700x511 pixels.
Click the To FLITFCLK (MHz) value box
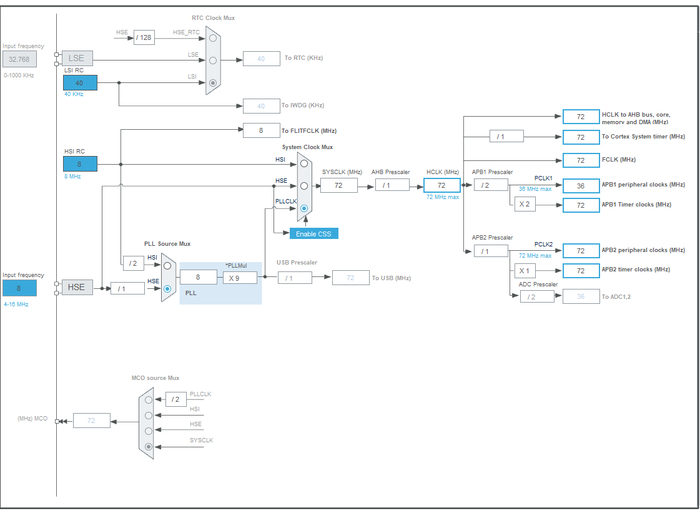click(x=262, y=130)
